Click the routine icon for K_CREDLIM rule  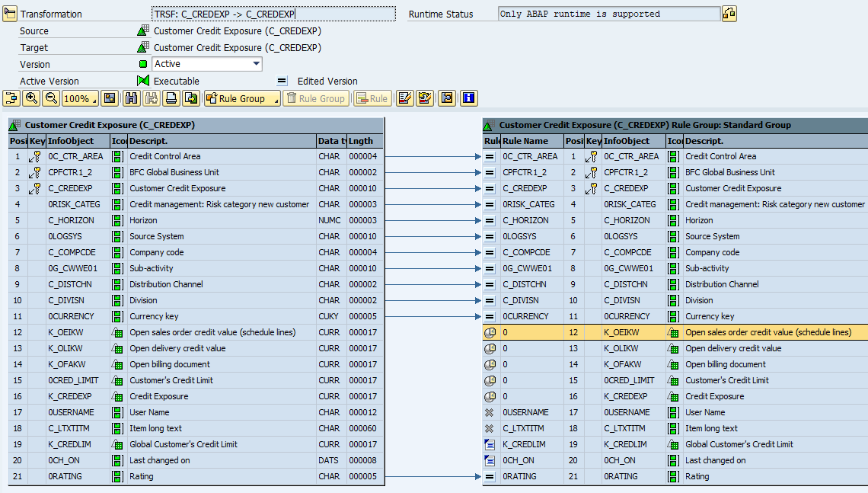[x=490, y=444]
